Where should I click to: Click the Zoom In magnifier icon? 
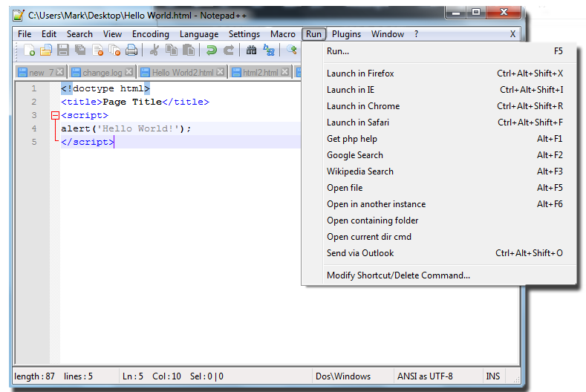coord(291,50)
